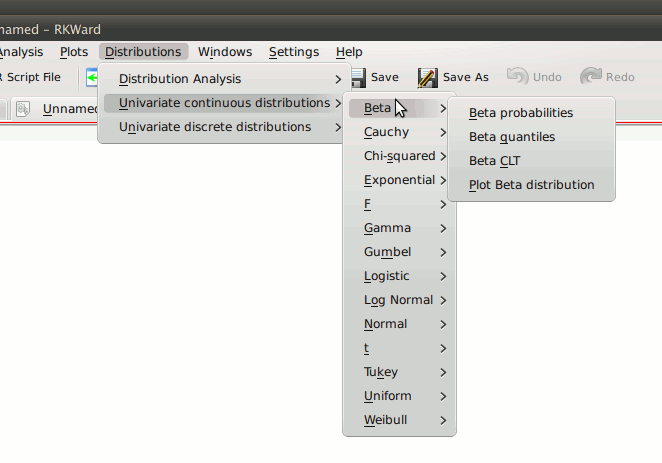Click the green arrow toolbar icon

click(x=92, y=78)
